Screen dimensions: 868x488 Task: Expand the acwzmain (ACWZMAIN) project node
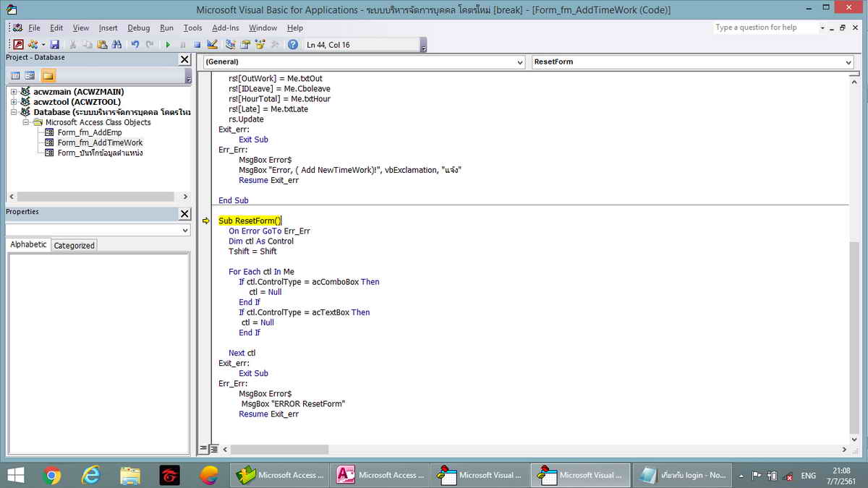[x=13, y=92]
